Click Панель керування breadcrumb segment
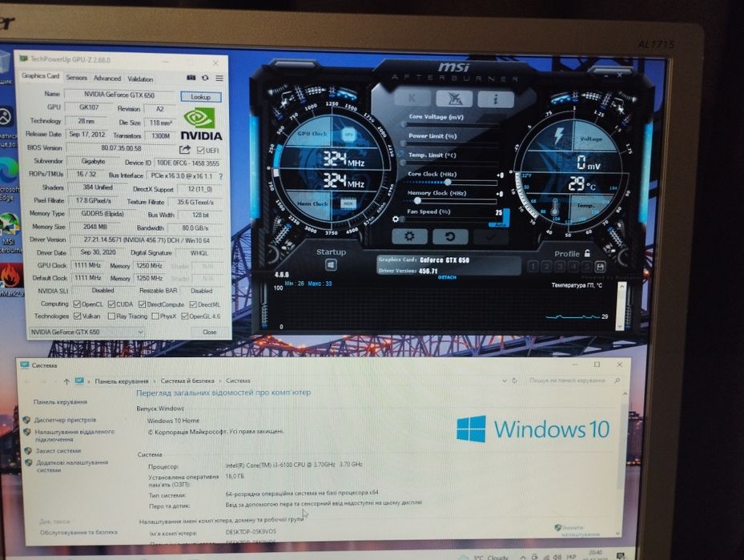Viewport: 744px width, 560px height. pos(122,381)
